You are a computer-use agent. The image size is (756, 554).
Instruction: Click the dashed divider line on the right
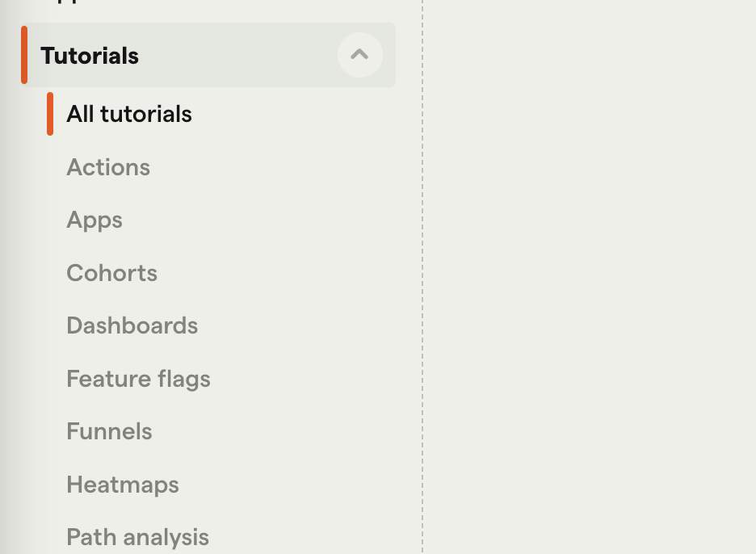pyautogui.click(x=422, y=277)
